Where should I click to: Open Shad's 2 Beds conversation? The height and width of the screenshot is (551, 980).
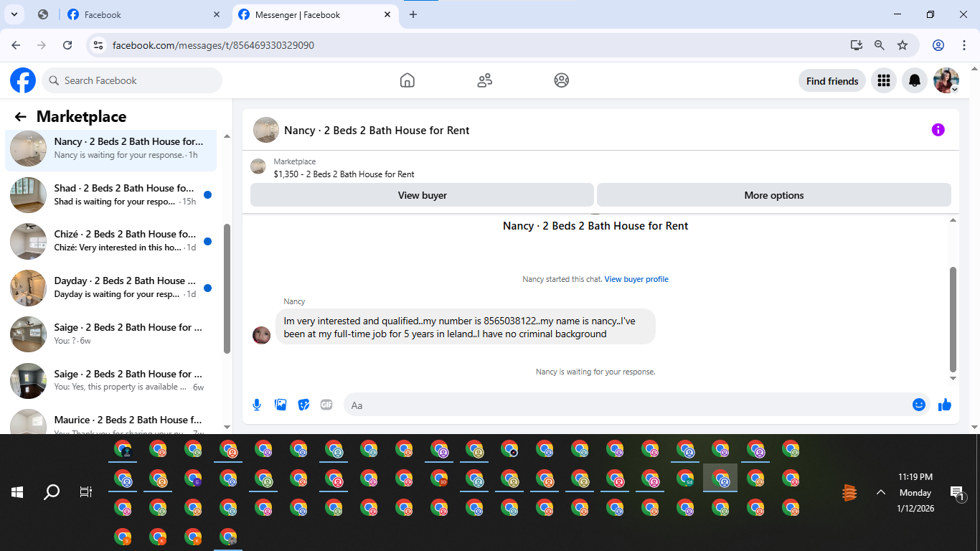[110, 194]
